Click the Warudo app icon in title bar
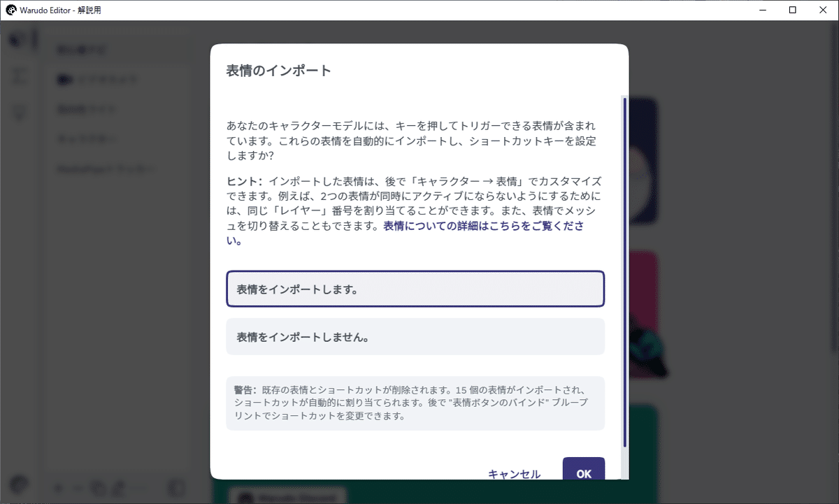Viewport: 839px width, 504px height. pyautogui.click(x=12, y=10)
